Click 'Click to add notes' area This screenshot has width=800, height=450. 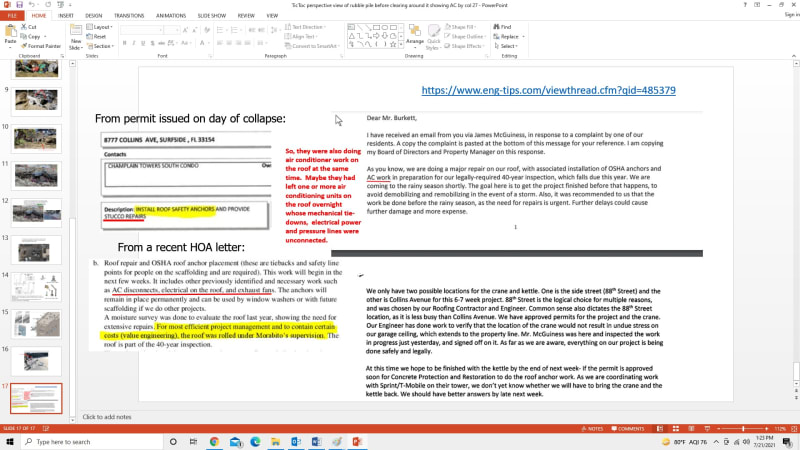click(x=107, y=417)
